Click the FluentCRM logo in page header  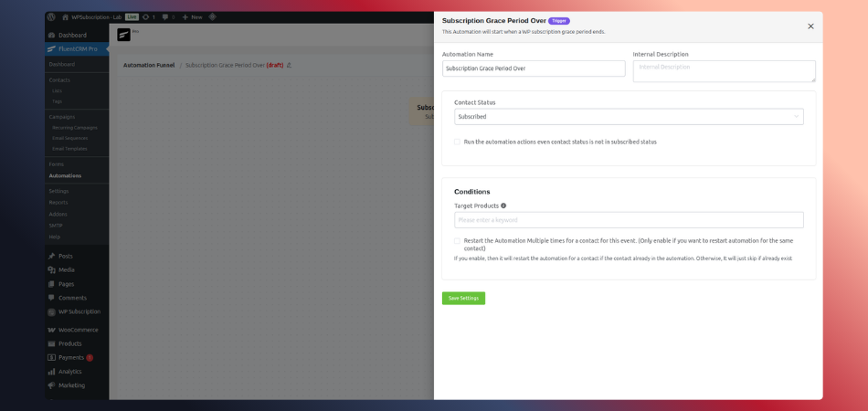(123, 35)
